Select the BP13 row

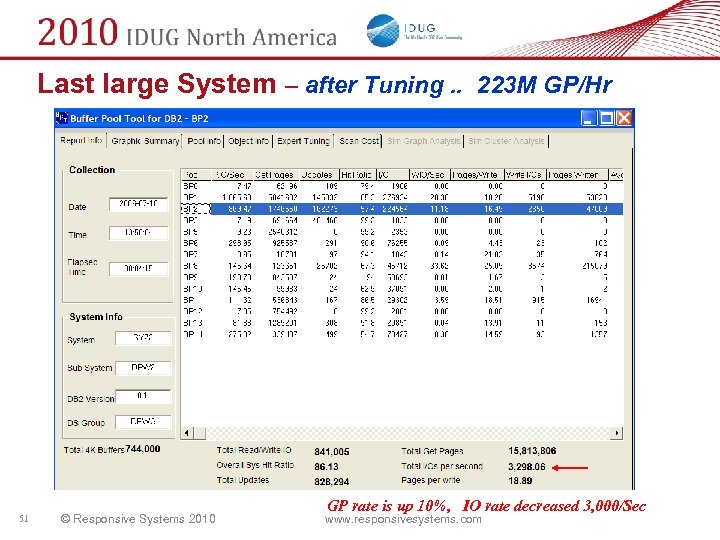402,323
